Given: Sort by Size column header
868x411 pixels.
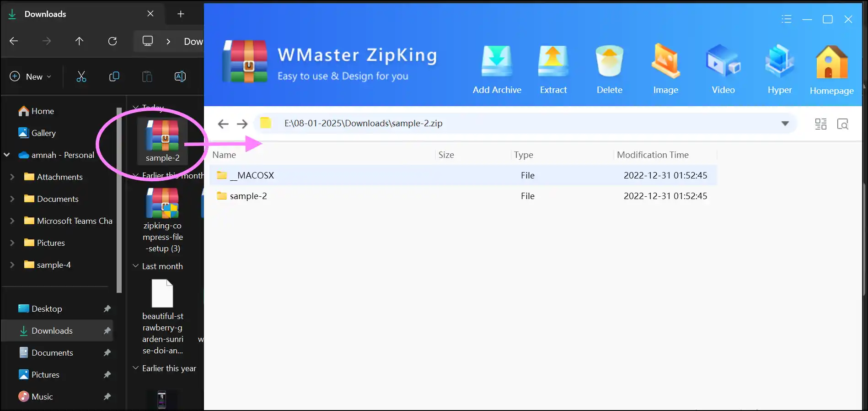Looking at the screenshot, I should click(446, 155).
